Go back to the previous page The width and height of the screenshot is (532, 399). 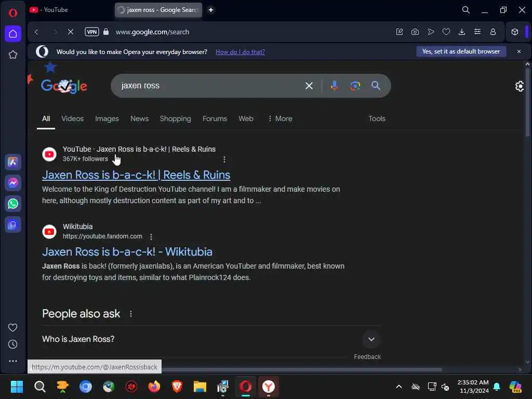36,32
